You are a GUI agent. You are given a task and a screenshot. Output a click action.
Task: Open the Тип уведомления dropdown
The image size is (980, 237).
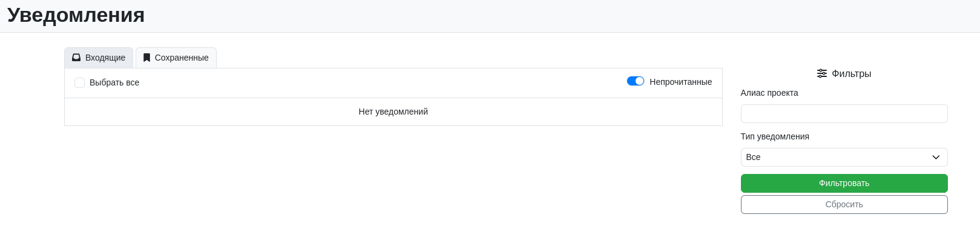[844, 157]
